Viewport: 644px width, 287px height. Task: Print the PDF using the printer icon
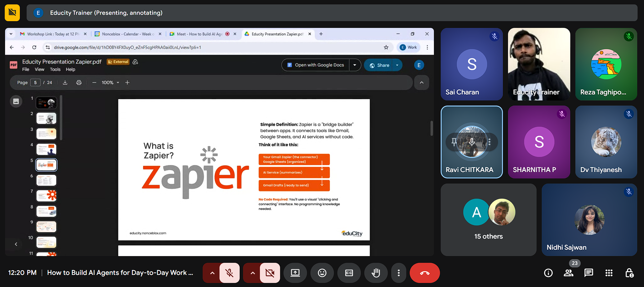79,82
